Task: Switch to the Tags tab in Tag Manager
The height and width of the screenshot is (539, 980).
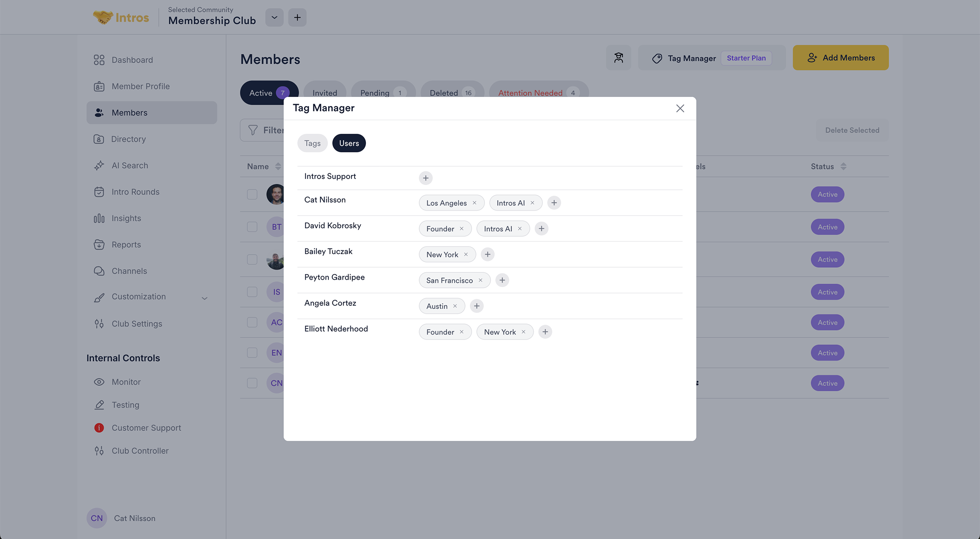Action: [x=312, y=143]
